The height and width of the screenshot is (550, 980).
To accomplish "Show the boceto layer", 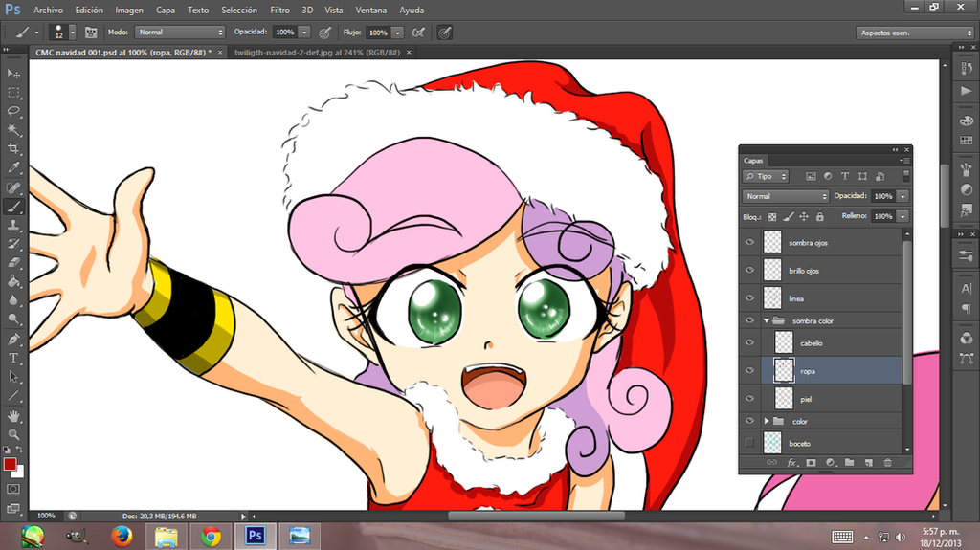I will tap(749, 443).
